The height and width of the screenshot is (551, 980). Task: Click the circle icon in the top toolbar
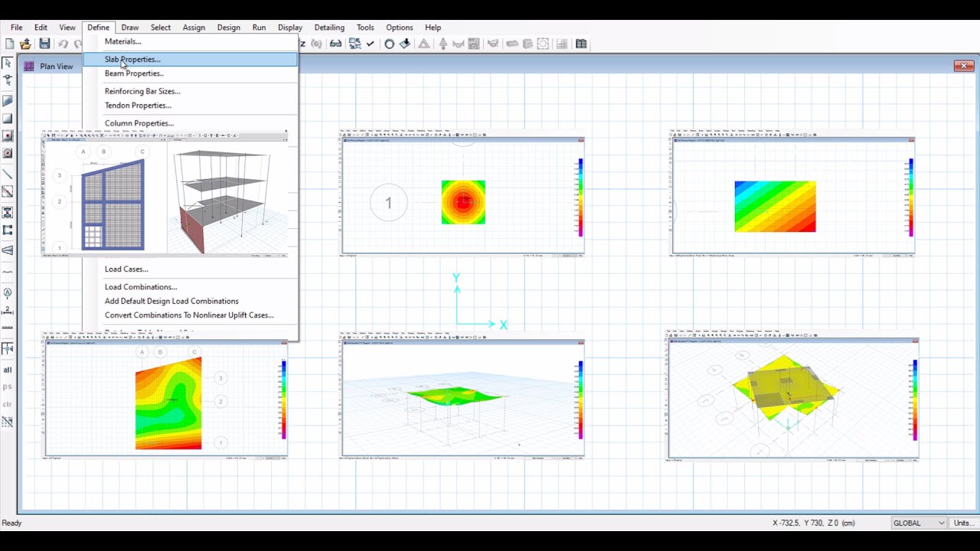pyautogui.click(x=389, y=44)
